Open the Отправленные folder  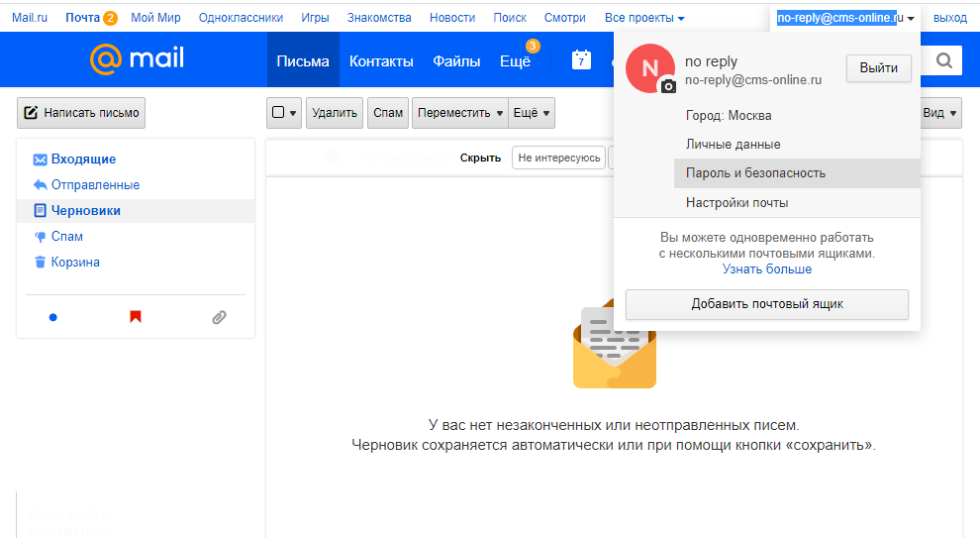[x=95, y=184]
